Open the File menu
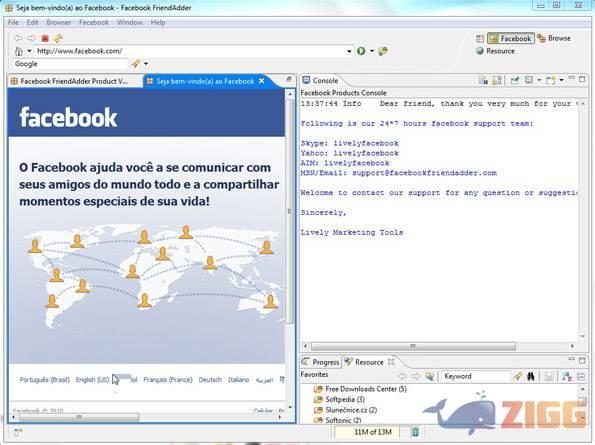 pos(13,22)
